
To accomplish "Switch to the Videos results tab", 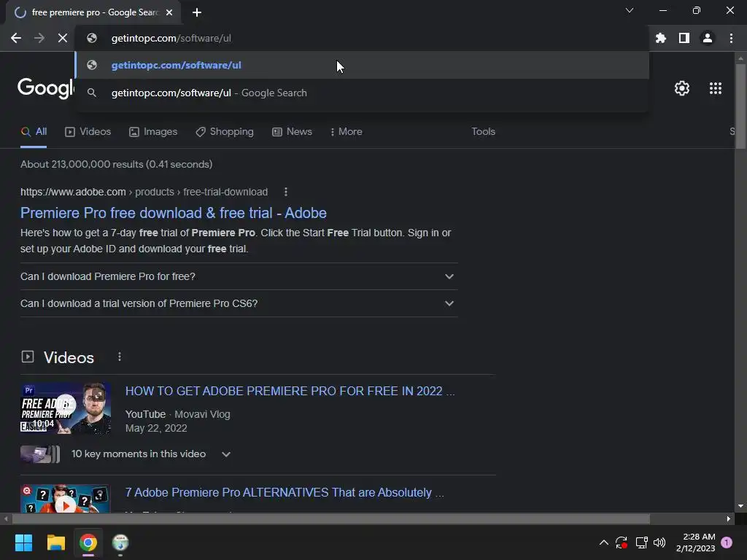I will coord(88,132).
